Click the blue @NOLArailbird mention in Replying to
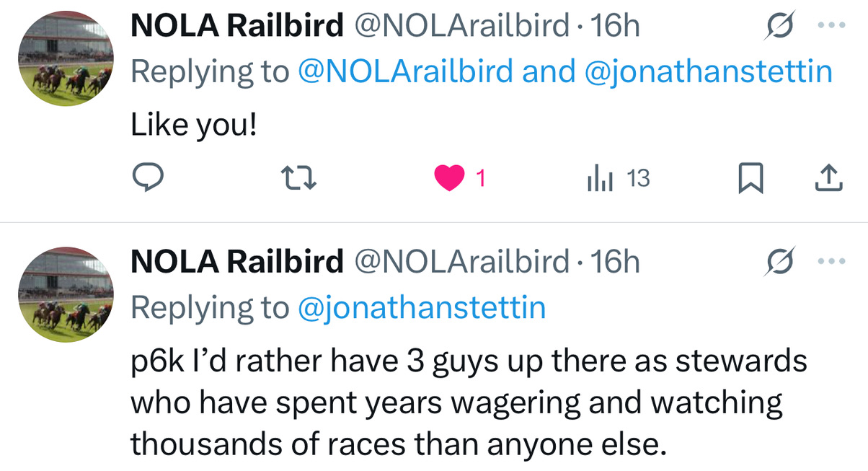 pos(405,71)
